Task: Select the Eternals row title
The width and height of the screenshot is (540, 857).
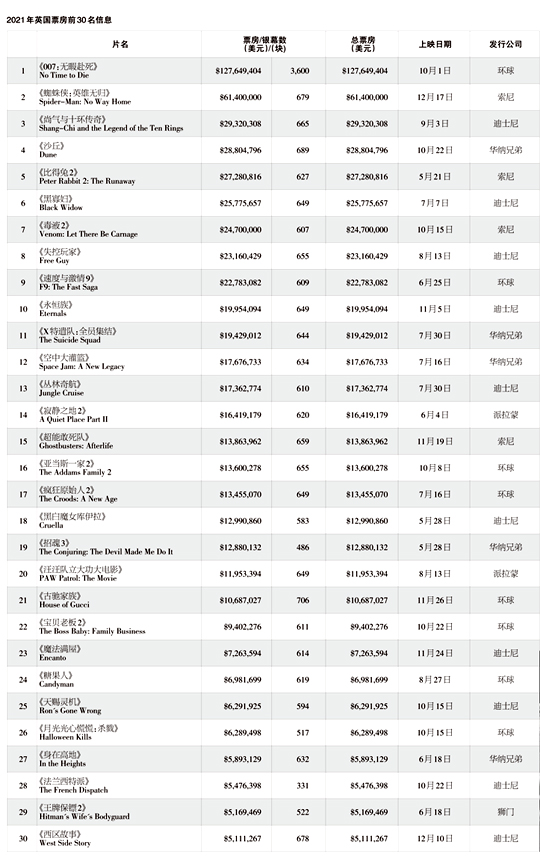Action: [x=52, y=314]
